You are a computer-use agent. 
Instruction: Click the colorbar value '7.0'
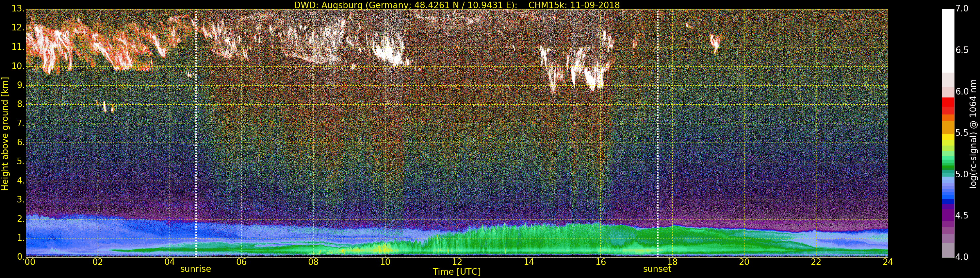click(x=962, y=9)
